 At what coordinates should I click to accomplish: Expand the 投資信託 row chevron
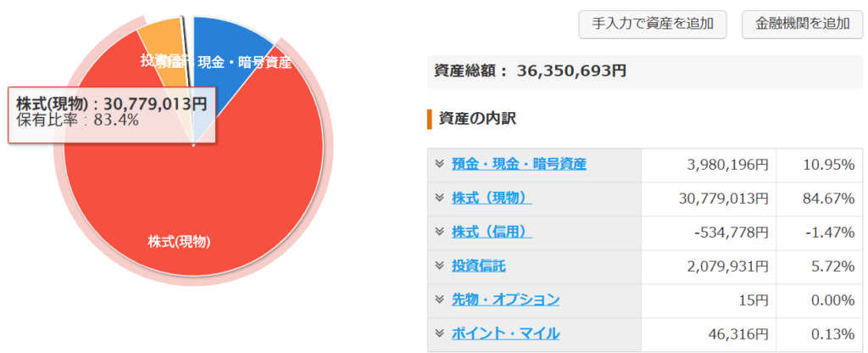click(440, 266)
